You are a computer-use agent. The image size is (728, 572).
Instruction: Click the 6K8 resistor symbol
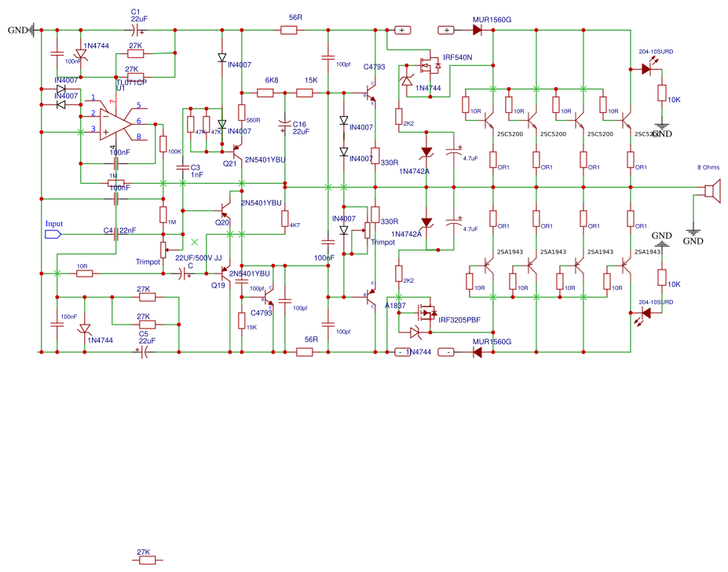point(265,93)
